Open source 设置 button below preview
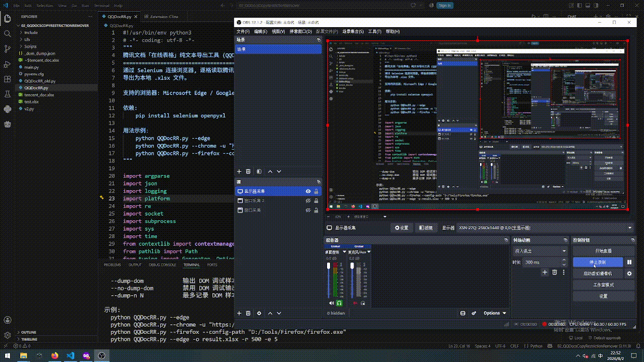The image size is (644, 362). [x=401, y=228]
